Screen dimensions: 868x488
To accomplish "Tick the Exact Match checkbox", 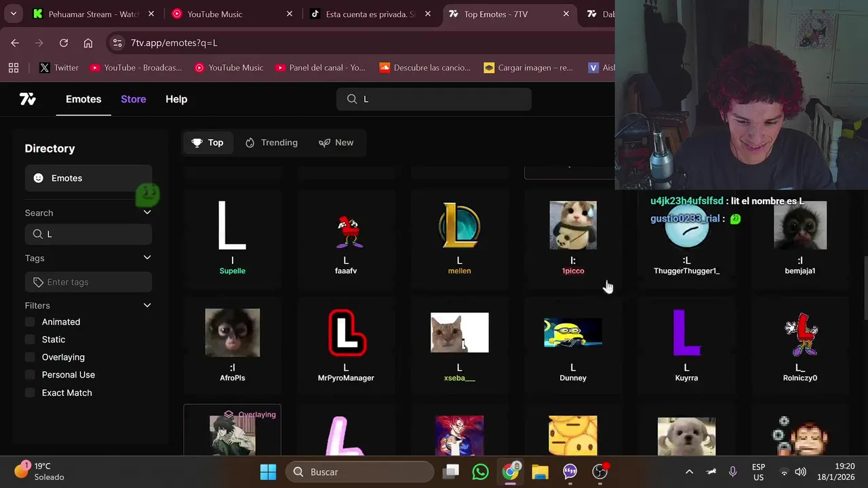I will 30,392.
